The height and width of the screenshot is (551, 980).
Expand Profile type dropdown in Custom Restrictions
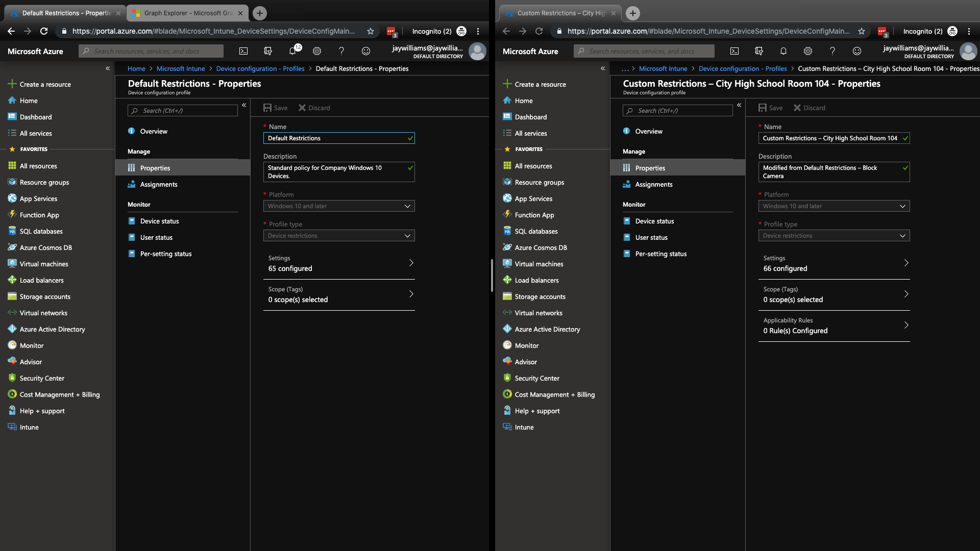tap(834, 236)
